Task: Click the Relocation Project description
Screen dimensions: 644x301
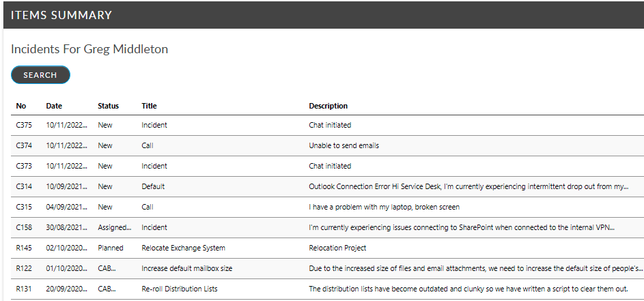Action: coord(337,248)
